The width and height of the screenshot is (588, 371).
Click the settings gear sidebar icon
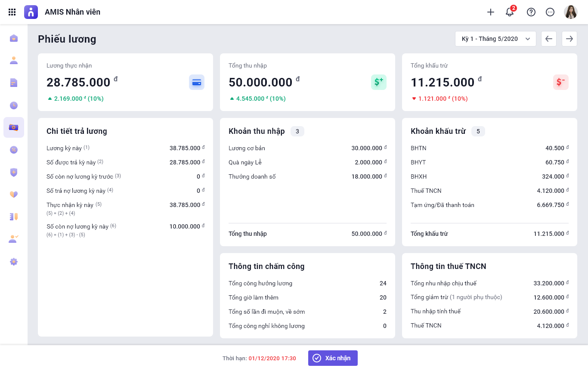(14, 262)
